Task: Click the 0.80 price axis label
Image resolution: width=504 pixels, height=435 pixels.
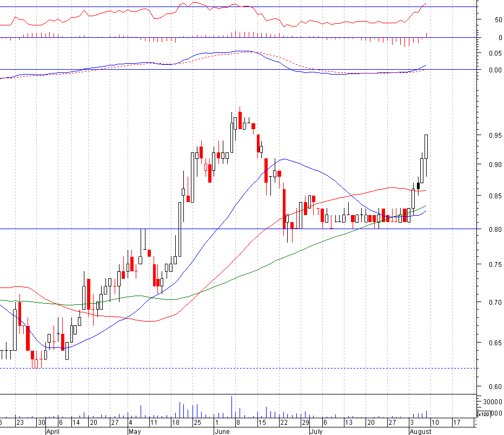Action: click(495, 229)
